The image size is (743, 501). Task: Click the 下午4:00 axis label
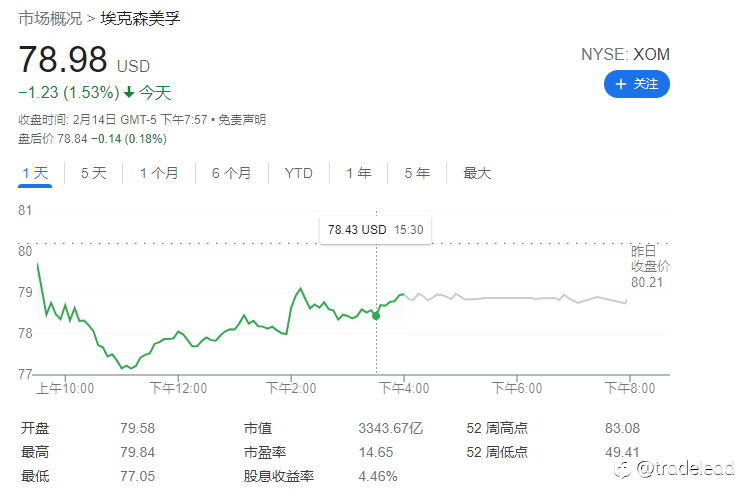(x=404, y=388)
